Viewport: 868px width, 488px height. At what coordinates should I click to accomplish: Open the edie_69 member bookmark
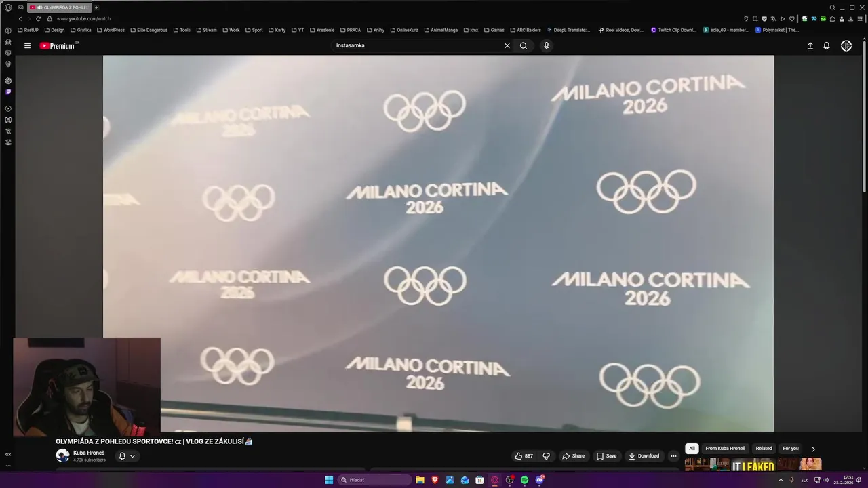[x=726, y=30]
